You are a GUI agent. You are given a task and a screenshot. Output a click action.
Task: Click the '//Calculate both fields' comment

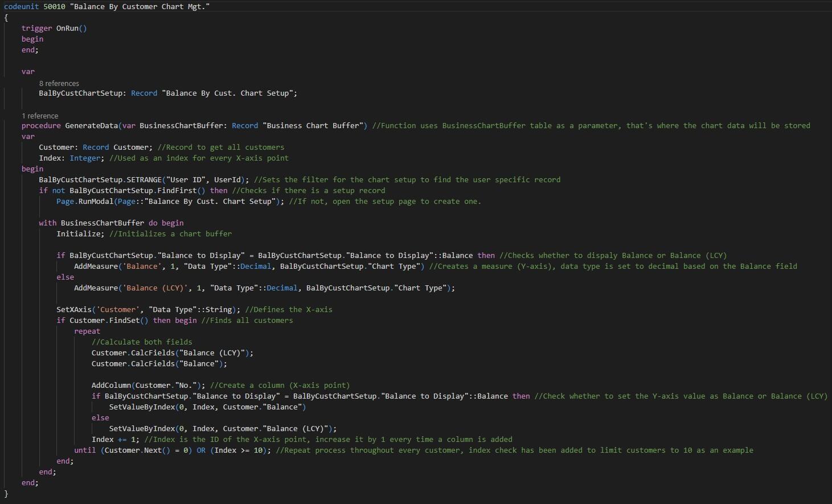pyautogui.click(x=142, y=342)
